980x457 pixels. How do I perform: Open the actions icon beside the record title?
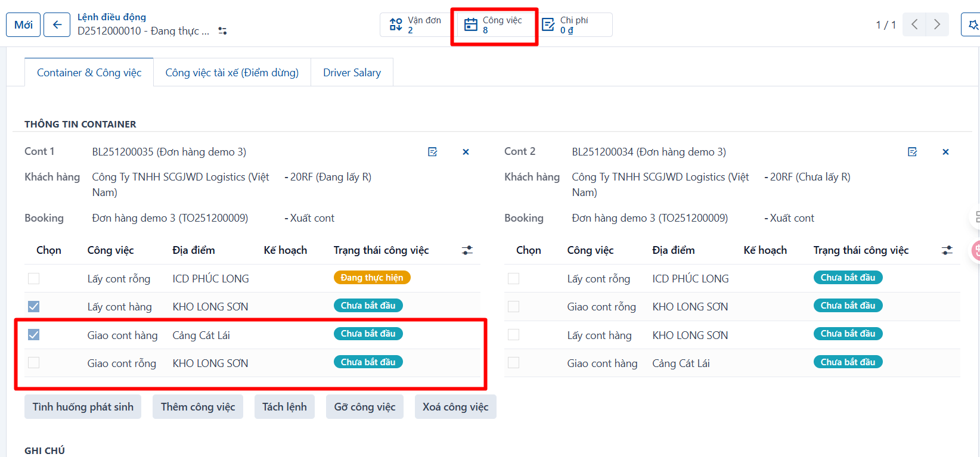pos(222,30)
